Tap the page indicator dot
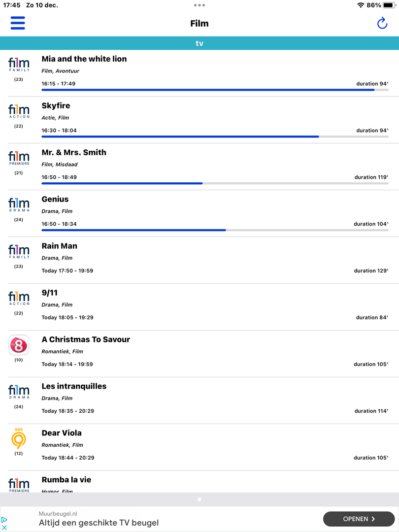 click(199, 499)
